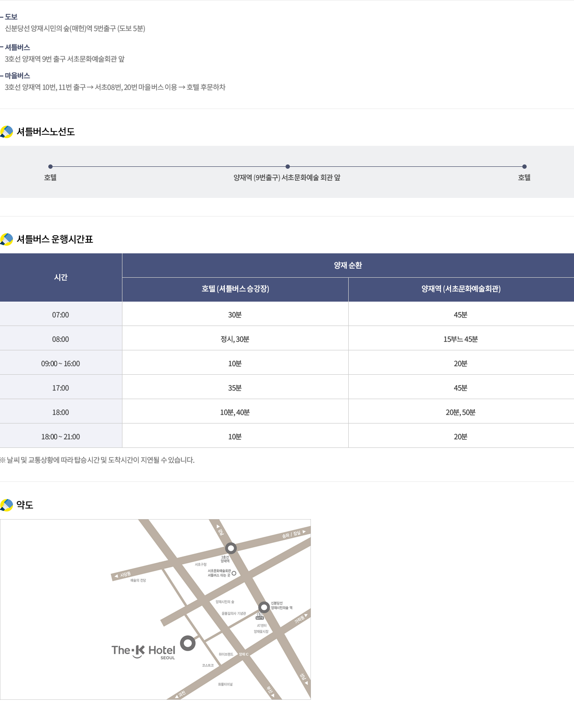Image resolution: width=574 pixels, height=728 pixels.
Task: Click the middle 양재역 stop dot on route line
Action: 287,167
